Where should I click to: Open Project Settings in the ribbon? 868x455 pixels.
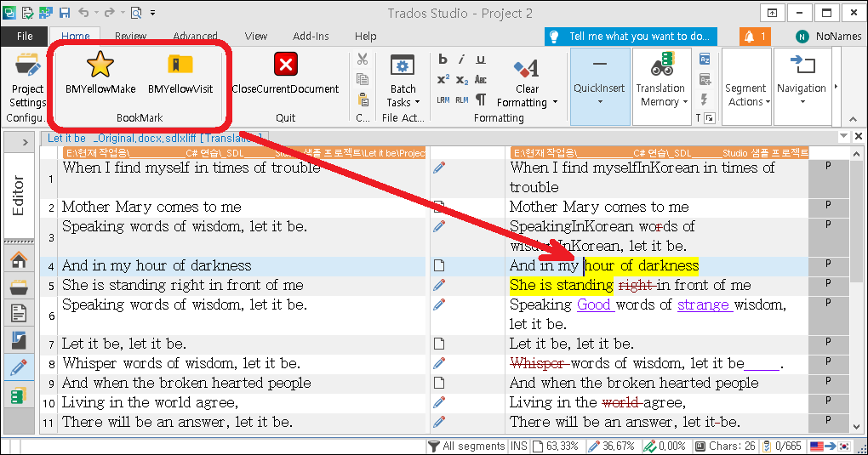[x=28, y=80]
